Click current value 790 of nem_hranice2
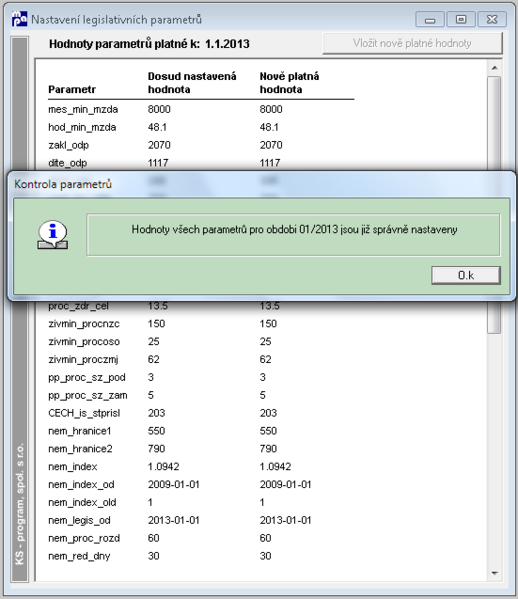Viewport: 518px width, 599px height. (x=156, y=449)
